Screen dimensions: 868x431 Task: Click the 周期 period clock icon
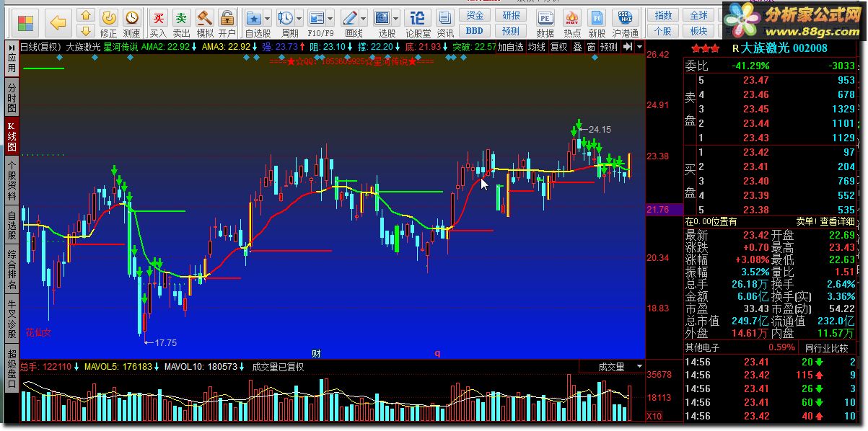286,17
